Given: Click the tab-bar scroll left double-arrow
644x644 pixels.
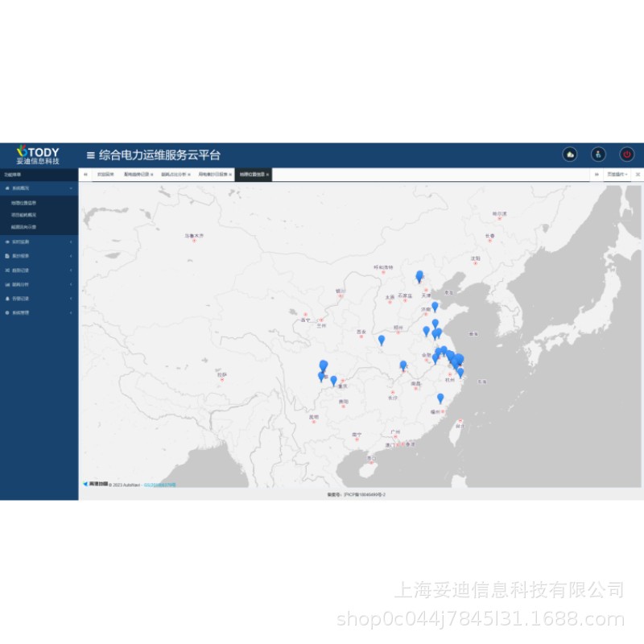Looking at the screenshot, I should [x=85, y=175].
